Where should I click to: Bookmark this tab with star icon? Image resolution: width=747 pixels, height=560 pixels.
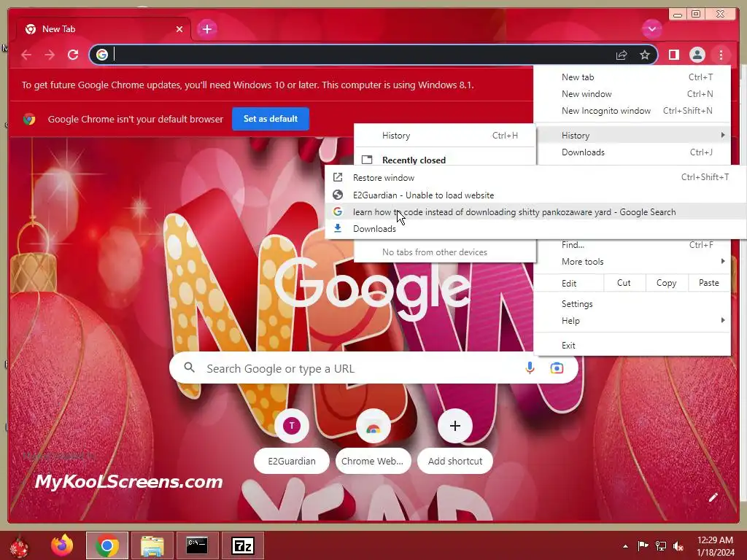pos(645,55)
